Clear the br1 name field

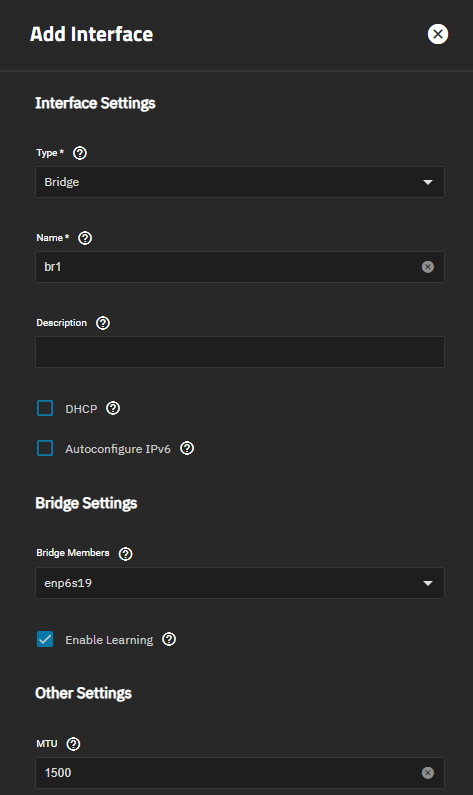[x=428, y=267]
